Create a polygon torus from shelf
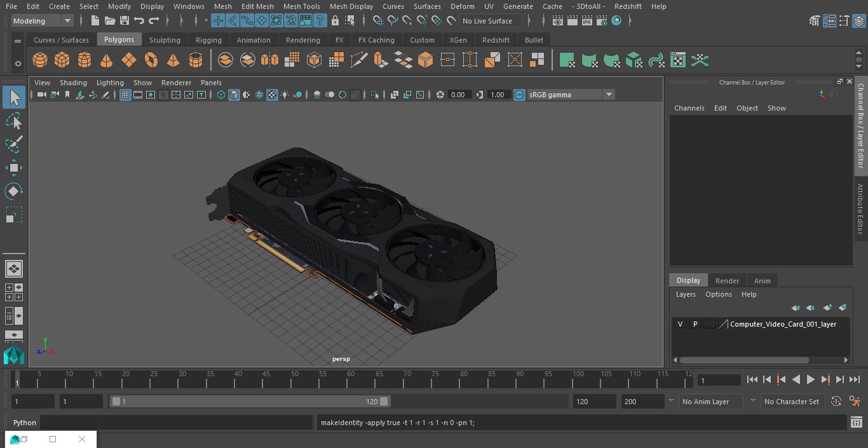This screenshot has width=868, height=448. point(151,60)
